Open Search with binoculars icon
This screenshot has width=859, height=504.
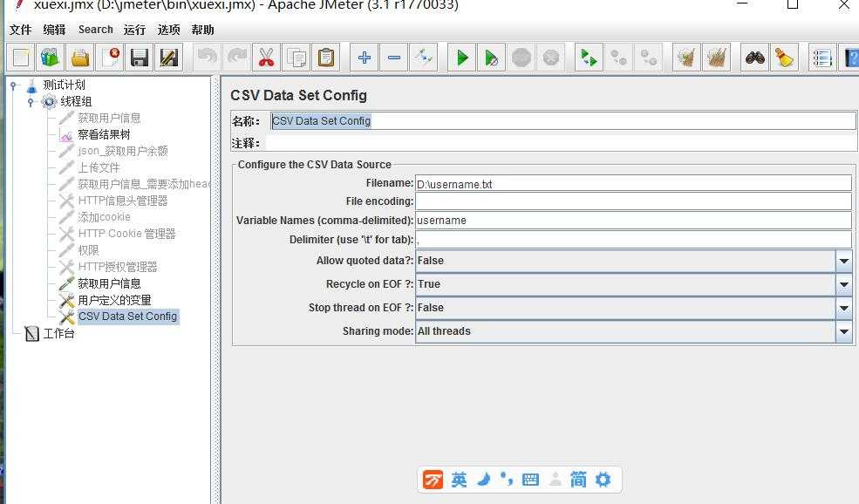coord(755,58)
